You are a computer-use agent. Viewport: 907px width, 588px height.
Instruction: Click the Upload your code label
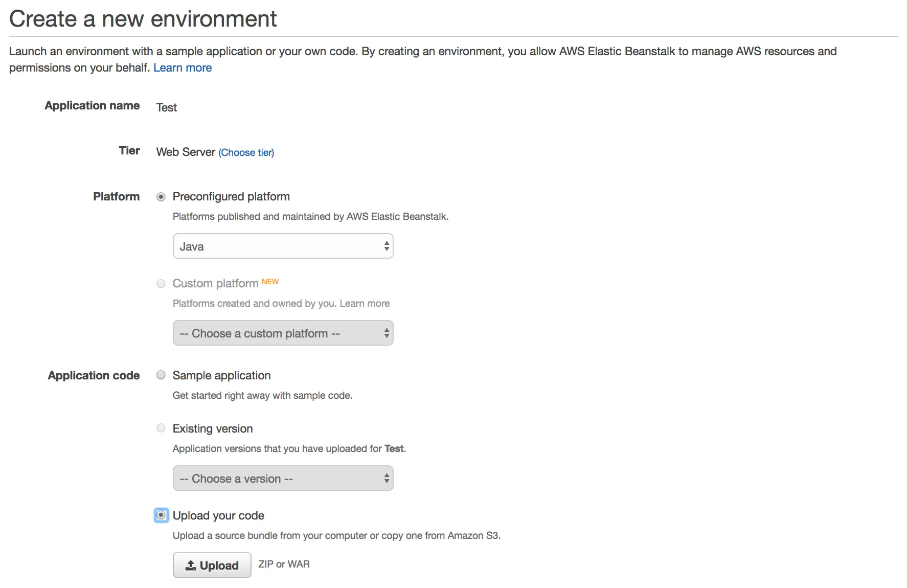pos(218,515)
